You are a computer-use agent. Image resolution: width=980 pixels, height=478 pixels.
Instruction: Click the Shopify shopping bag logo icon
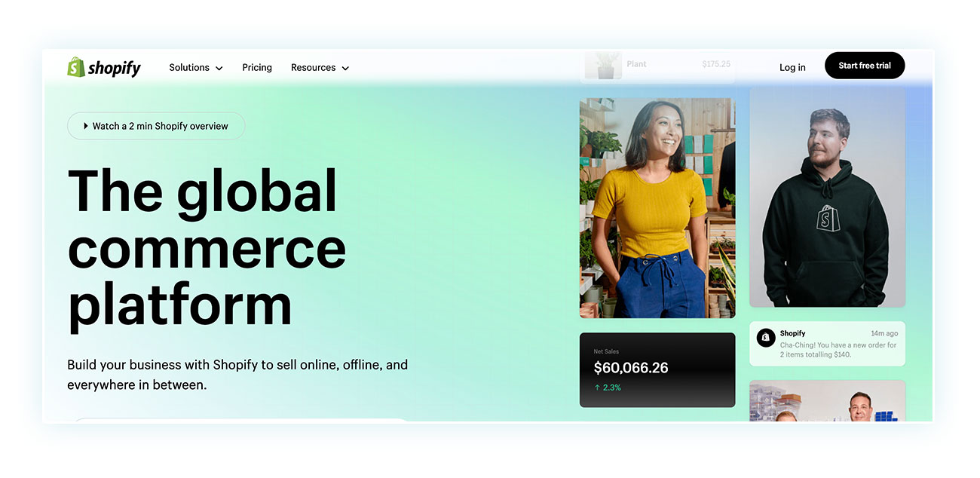[75, 67]
